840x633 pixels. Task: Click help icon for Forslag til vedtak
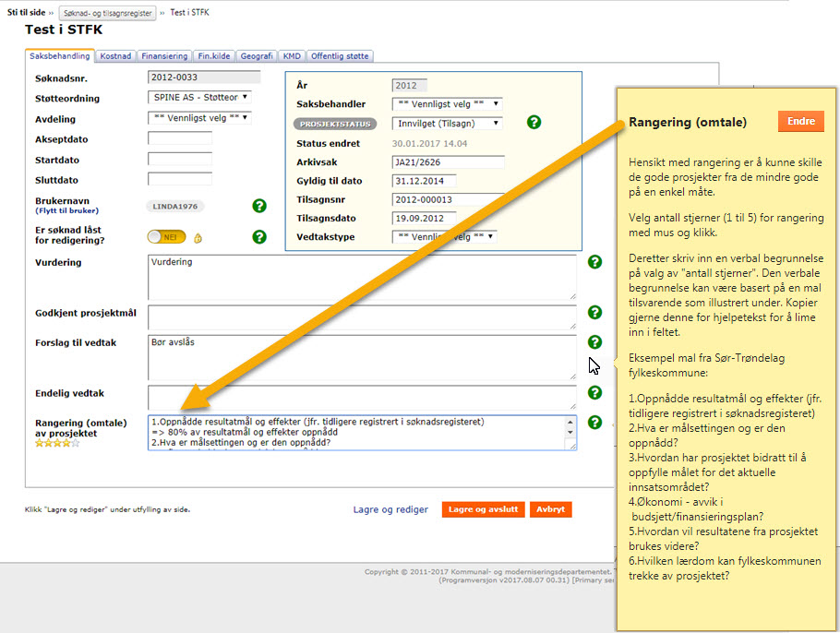coord(594,341)
